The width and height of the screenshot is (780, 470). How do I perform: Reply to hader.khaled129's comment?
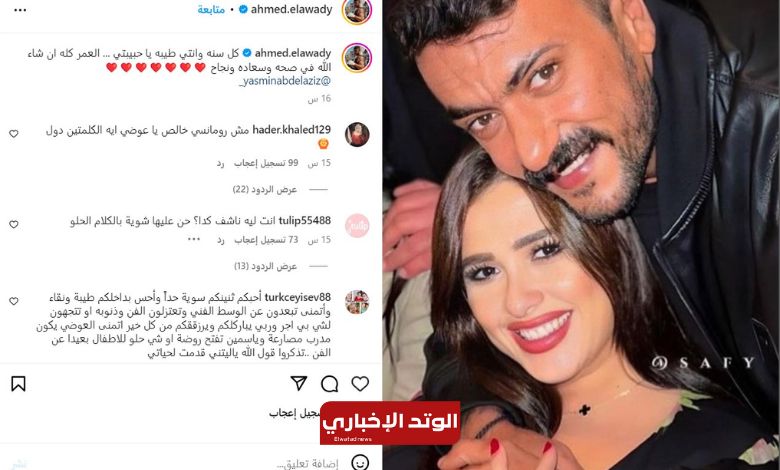pyautogui.click(x=220, y=163)
